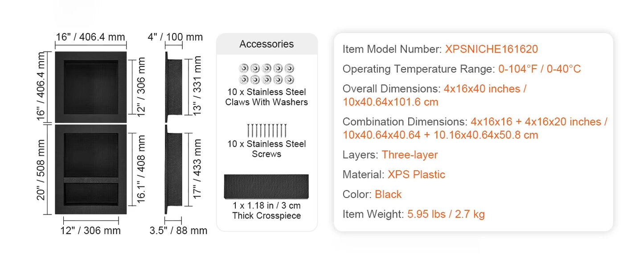Select the XPS Plastic material value
Image resolution: width=644 pixels, height=264 pixels.
click(416, 174)
